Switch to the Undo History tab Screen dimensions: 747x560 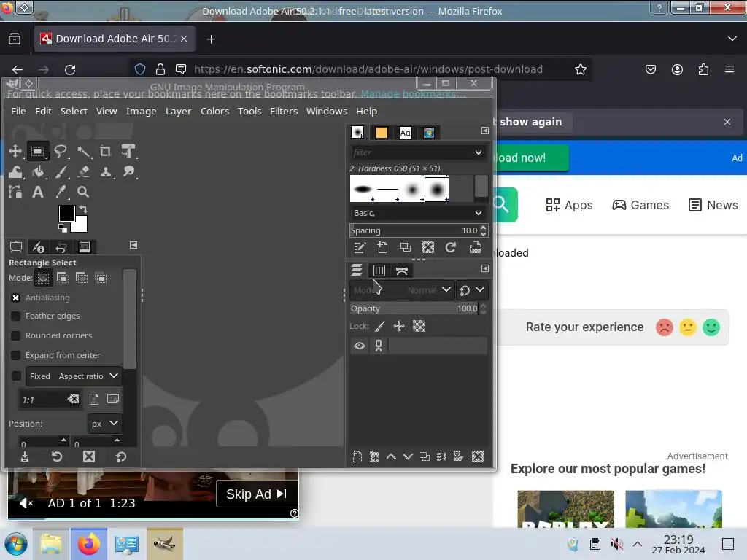pos(61,246)
